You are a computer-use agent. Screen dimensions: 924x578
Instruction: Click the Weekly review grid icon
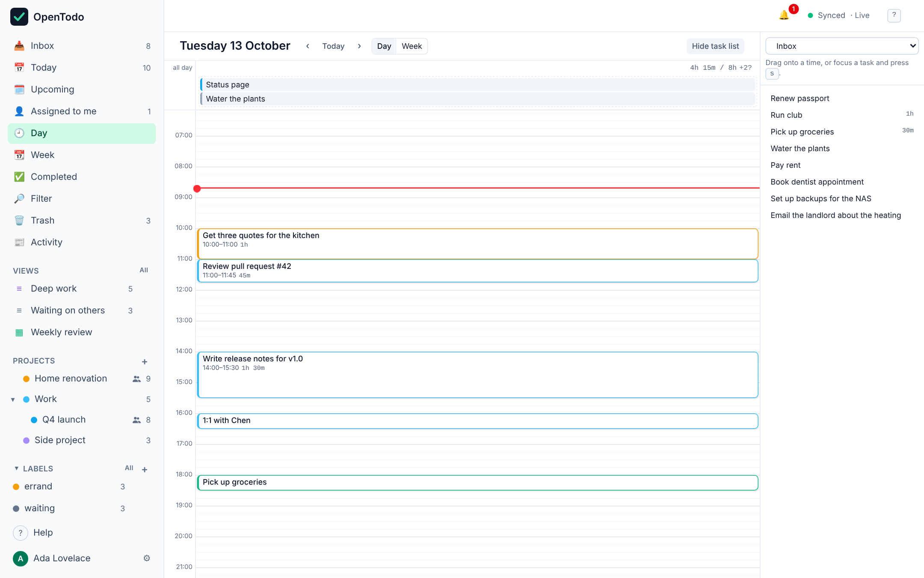tap(19, 332)
